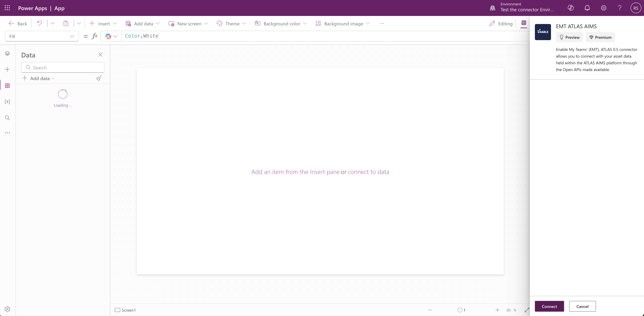The width and height of the screenshot is (644, 316).
Task: Open the Tree view layers icon
Action: (x=7, y=54)
